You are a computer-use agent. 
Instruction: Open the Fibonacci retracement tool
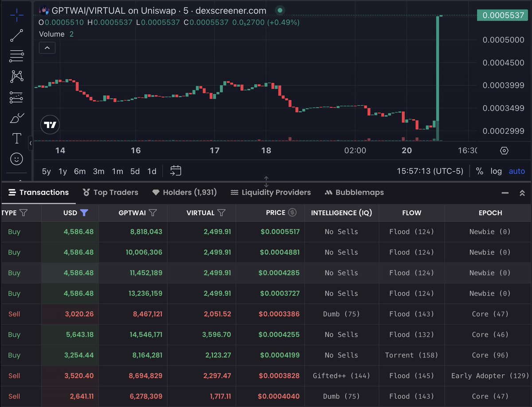17,56
